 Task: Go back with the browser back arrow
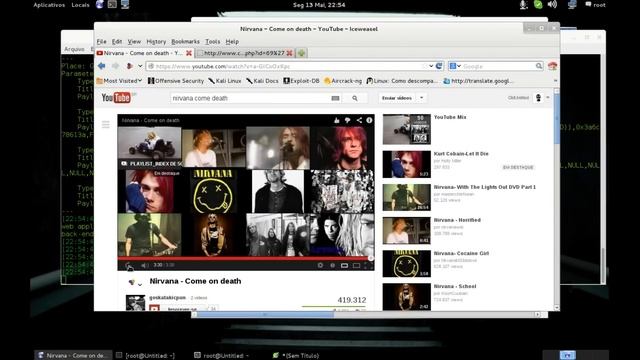tap(101, 66)
